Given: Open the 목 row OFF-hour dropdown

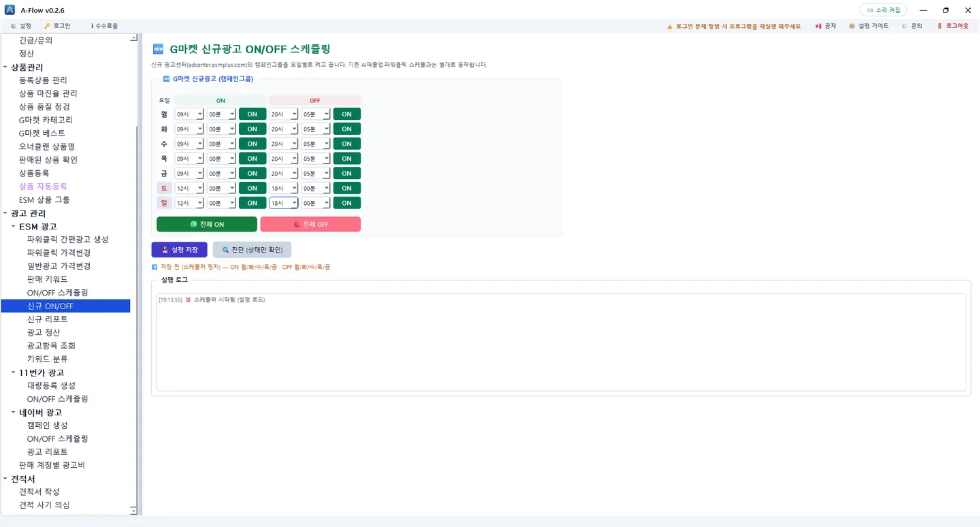Looking at the screenshot, I should [284, 159].
